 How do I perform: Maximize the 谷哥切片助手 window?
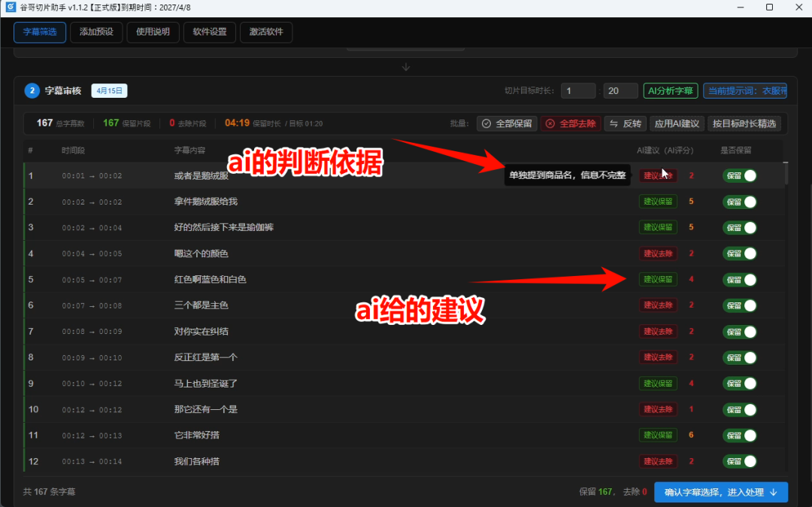770,8
